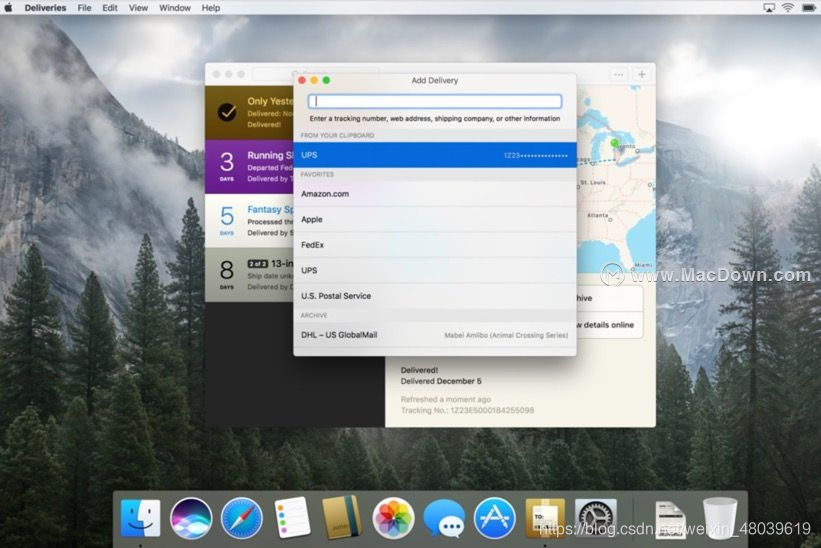Viewport: 821px width, 548px height.
Task: Click the view details online button
Action: pos(607,325)
